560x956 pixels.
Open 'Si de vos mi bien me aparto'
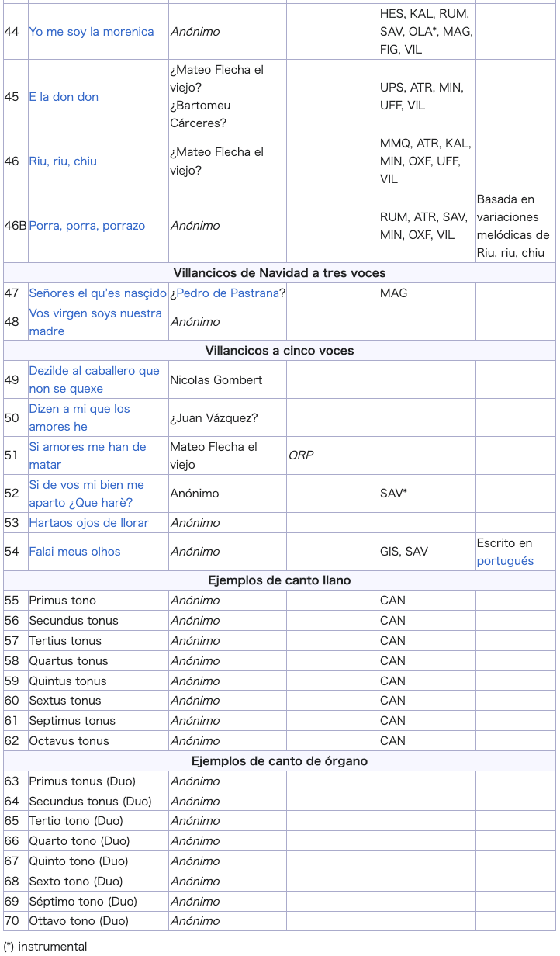point(86,494)
